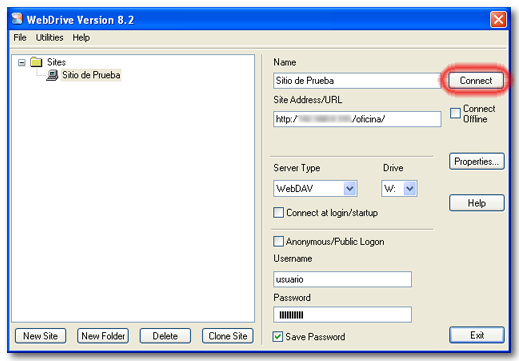Create a New Folder
Viewport: 519px width, 361px height.
tap(103, 336)
